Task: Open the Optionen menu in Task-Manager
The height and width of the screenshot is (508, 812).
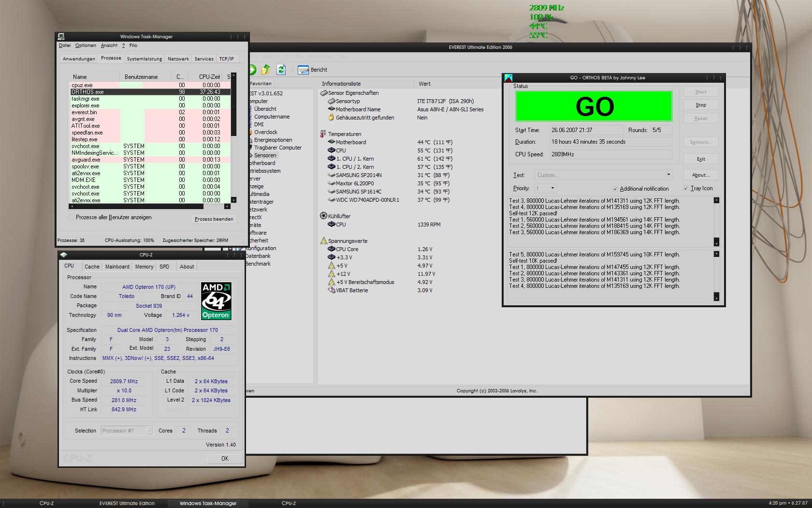Action: pyautogui.click(x=86, y=45)
